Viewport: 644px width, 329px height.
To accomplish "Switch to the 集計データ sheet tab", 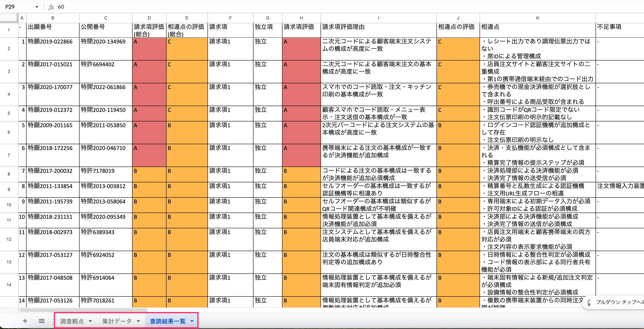I will (117, 321).
